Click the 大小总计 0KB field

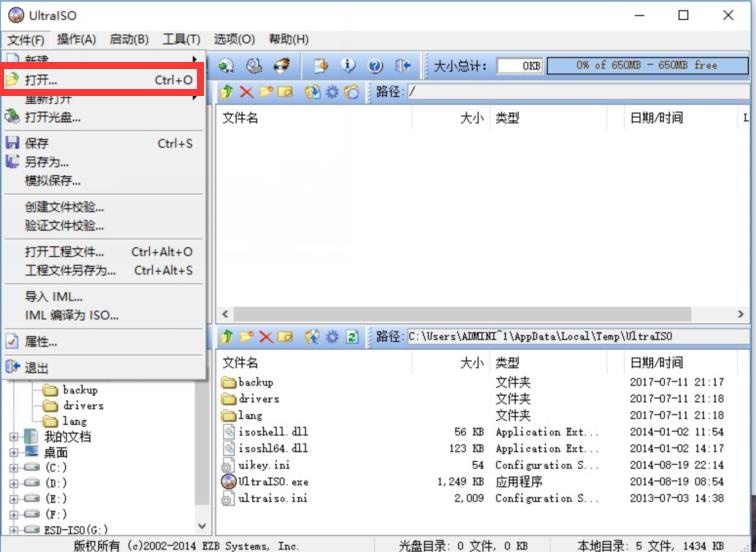[x=519, y=66]
